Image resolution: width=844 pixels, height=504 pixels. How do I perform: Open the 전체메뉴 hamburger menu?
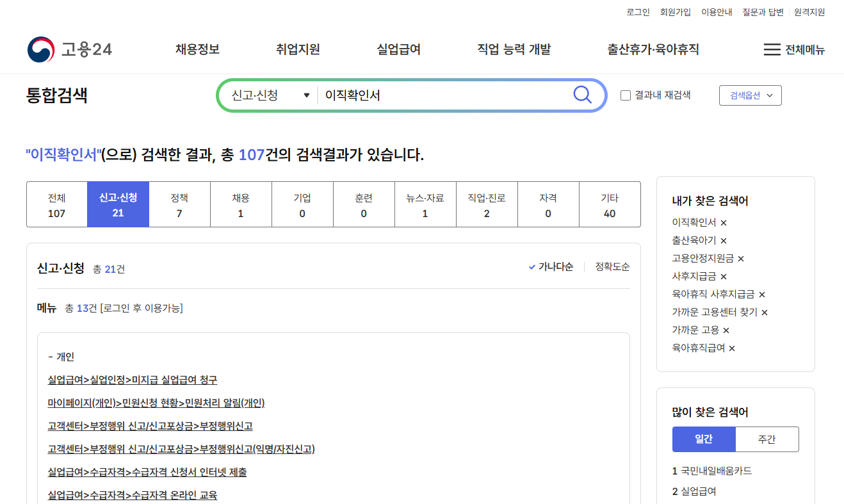794,50
